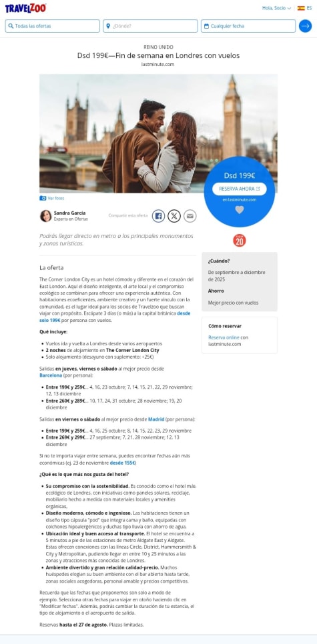This screenshot has width=317, height=644.
Task: Click the blue search arrow button
Action: [x=305, y=26]
